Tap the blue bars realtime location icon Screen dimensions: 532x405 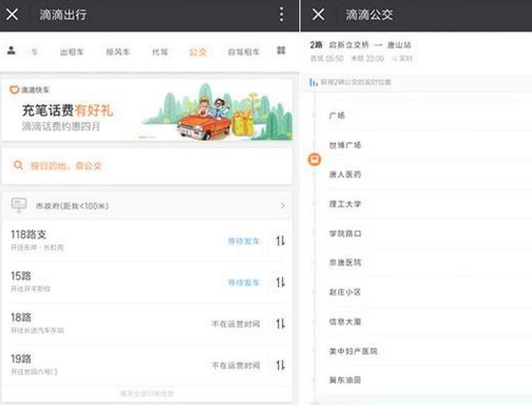coord(313,81)
